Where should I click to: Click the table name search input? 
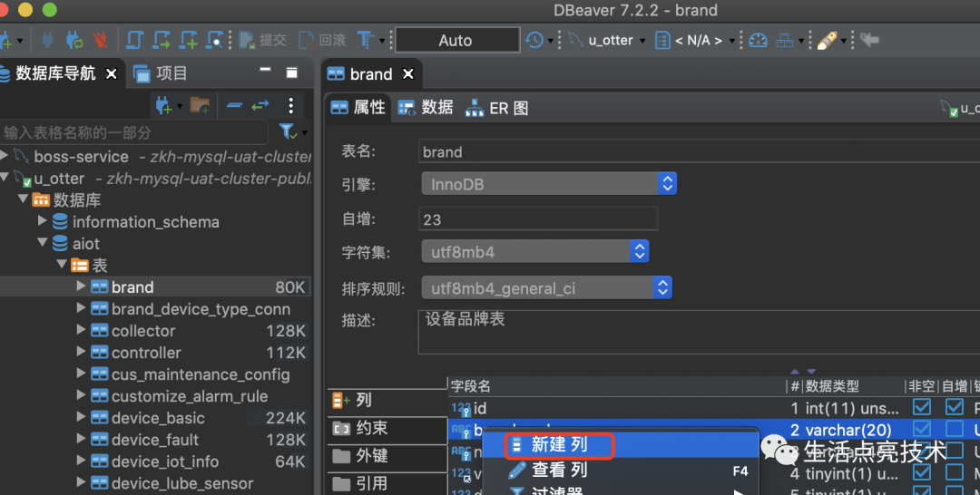(133, 132)
